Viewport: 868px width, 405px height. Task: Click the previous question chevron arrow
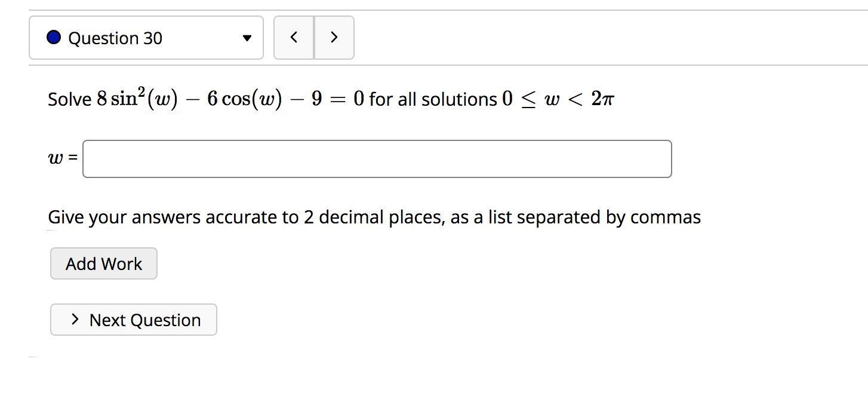click(x=294, y=37)
